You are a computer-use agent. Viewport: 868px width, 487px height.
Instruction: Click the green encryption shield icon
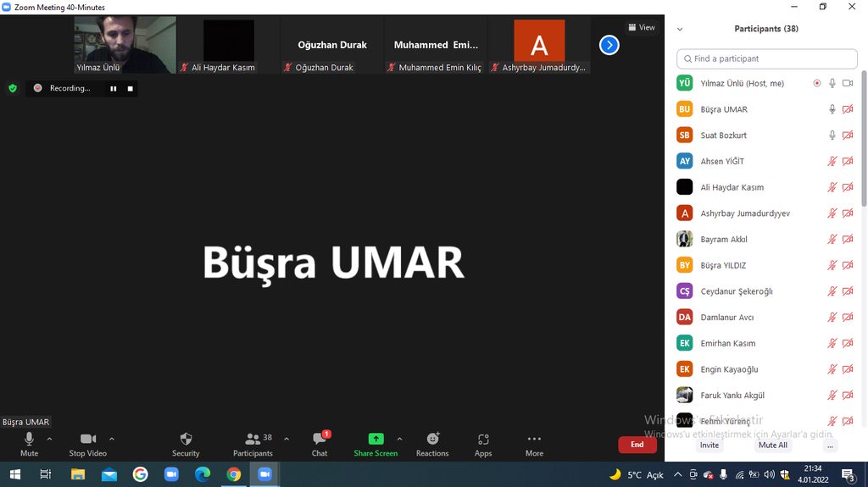[13, 88]
